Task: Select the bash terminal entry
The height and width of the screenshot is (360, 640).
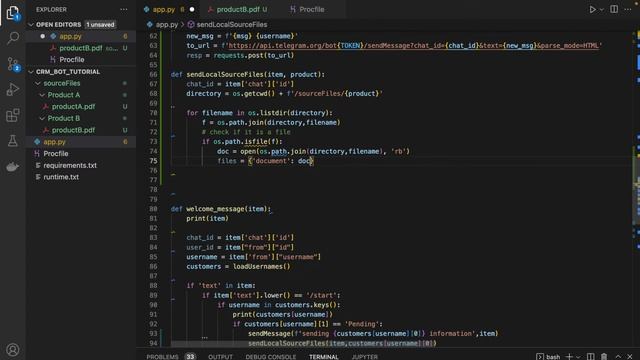Action: point(548,356)
